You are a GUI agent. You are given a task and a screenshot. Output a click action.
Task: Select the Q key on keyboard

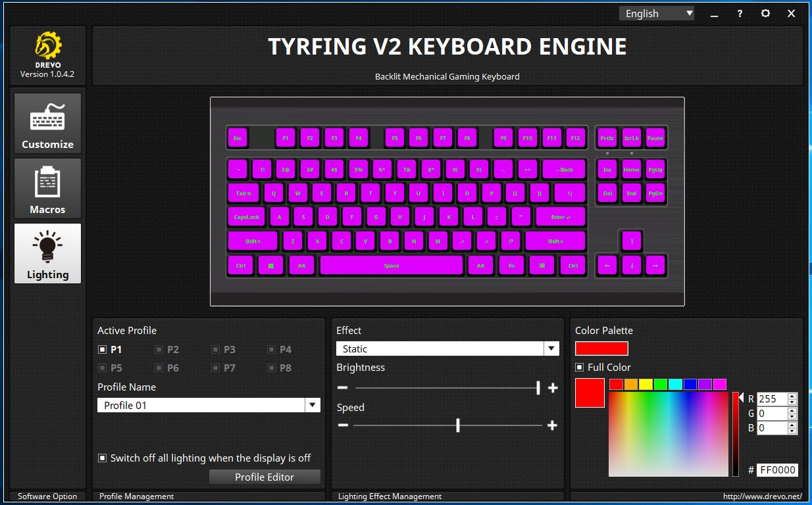click(274, 193)
